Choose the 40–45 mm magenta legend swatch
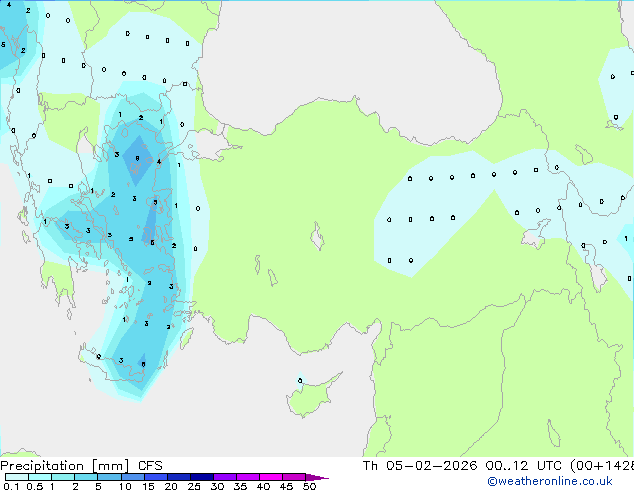The width and height of the screenshot is (634, 490). [271, 477]
